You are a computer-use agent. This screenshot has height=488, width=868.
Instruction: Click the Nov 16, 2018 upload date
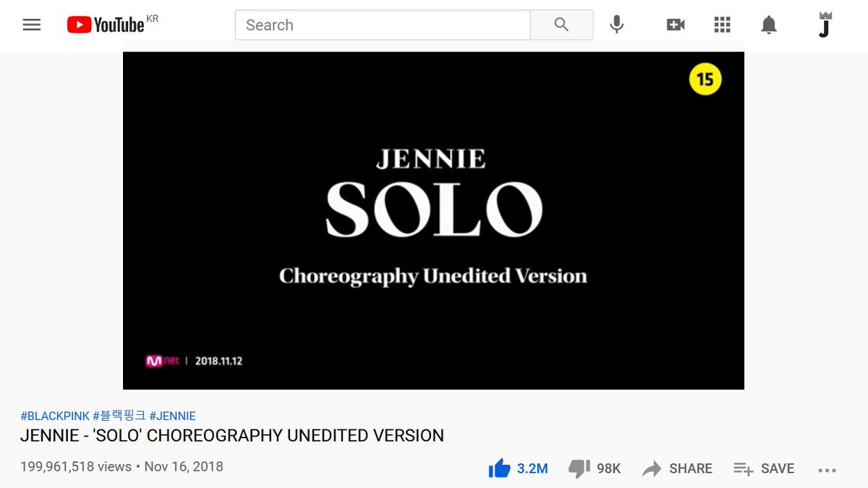(184, 466)
